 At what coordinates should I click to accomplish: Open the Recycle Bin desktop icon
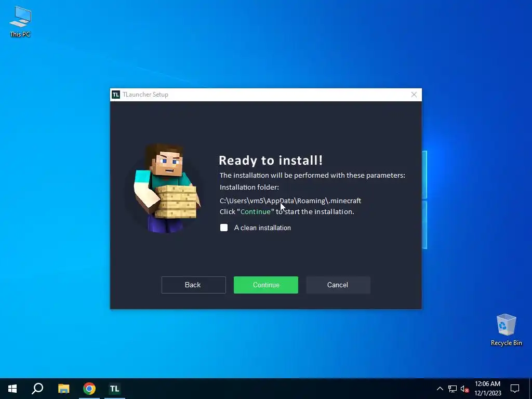coord(506,330)
